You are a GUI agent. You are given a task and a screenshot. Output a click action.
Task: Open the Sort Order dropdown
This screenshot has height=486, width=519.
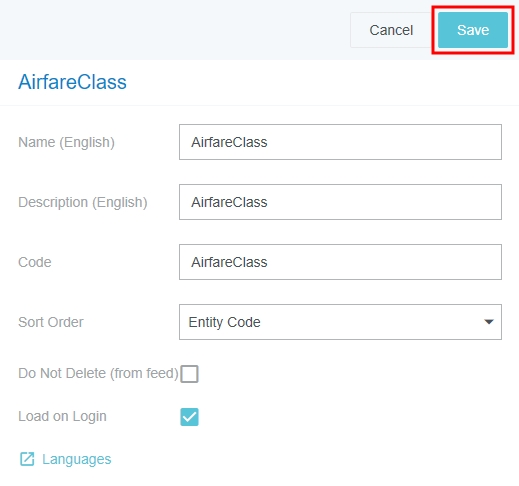point(340,322)
